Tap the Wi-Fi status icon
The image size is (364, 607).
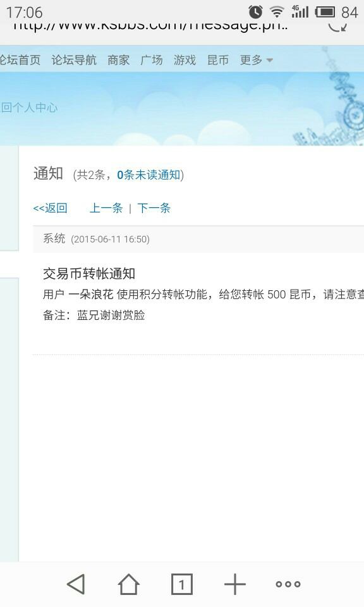pos(277,12)
